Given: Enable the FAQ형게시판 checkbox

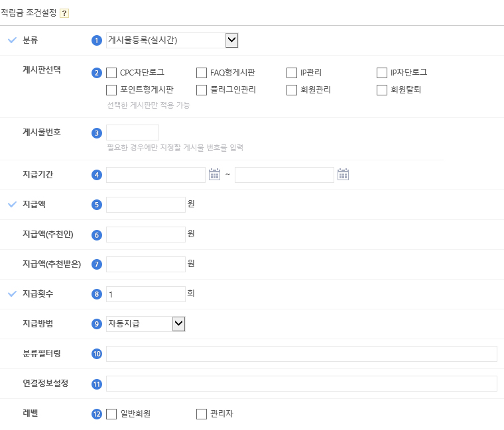Looking at the screenshot, I should tap(202, 73).
